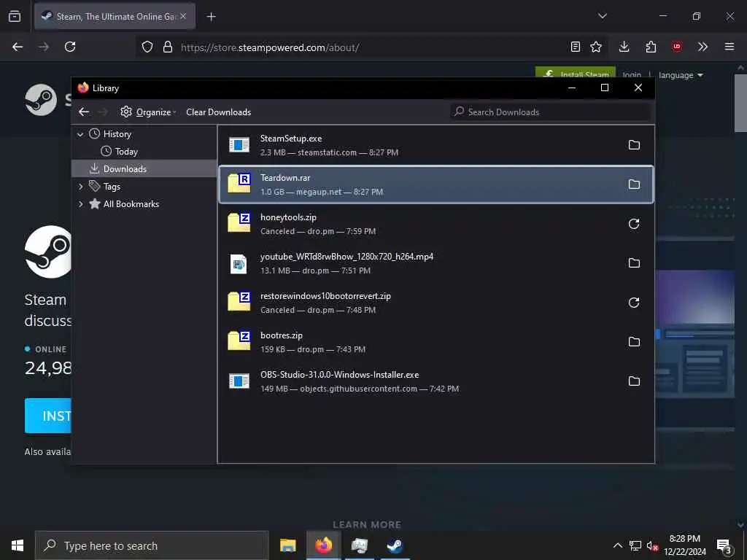Open the Windows Start menu
The height and width of the screenshot is (560, 747).
[18, 545]
